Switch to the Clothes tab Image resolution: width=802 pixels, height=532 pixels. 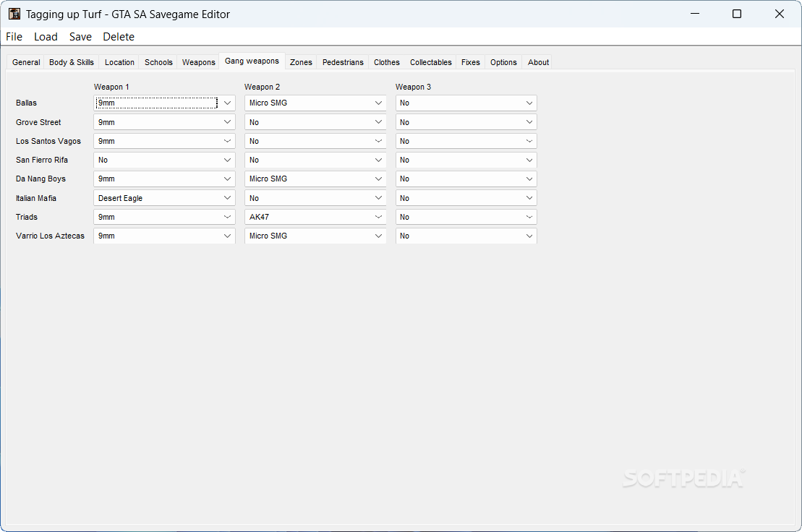(x=387, y=62)
